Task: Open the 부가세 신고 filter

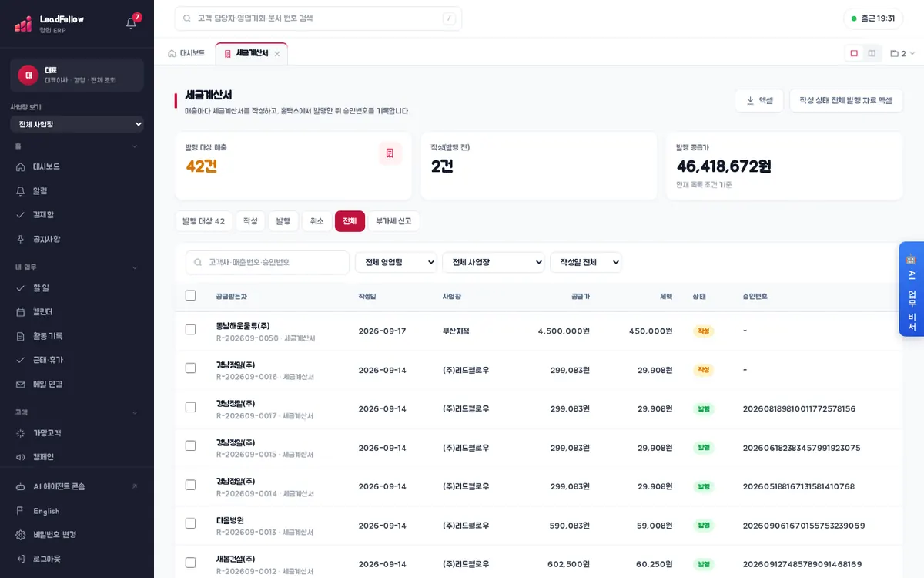Action: pyautogui.click(x=393, y=221)
